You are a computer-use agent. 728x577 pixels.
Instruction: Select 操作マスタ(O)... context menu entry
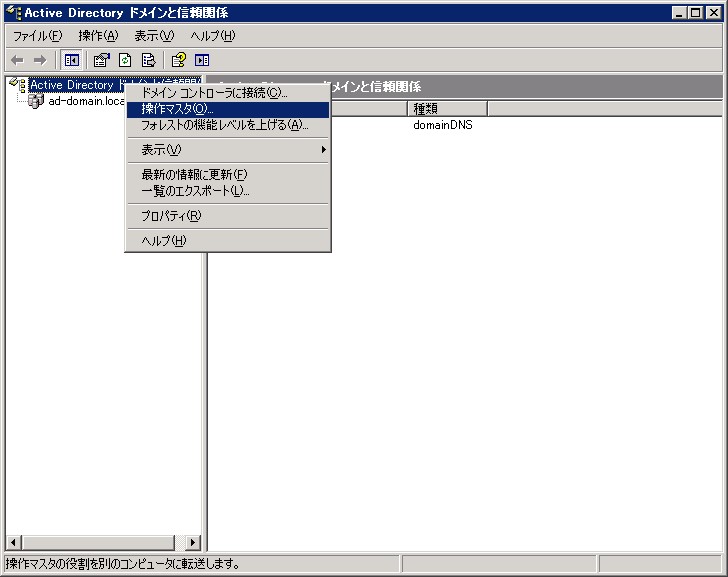pos(228,109)
